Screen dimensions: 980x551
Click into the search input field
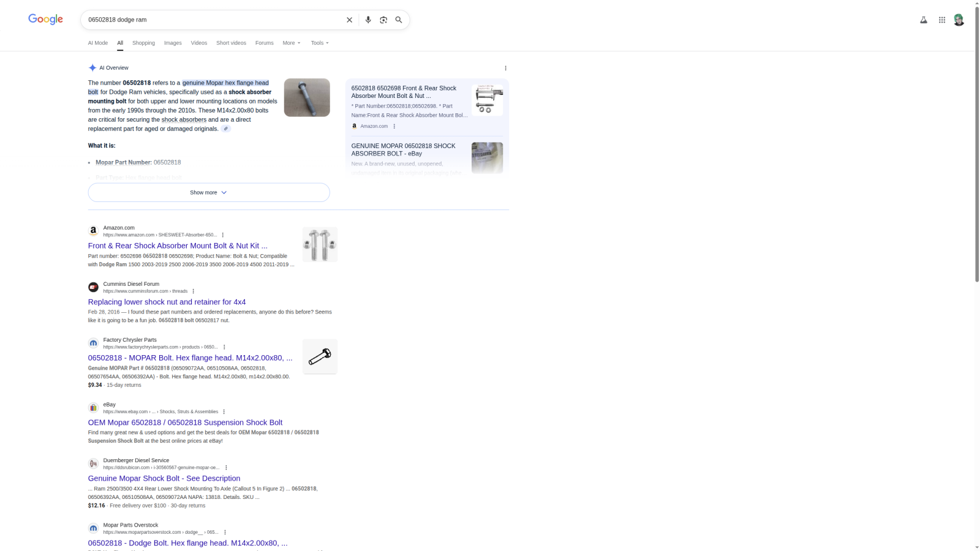pyautogui.click(x=211, y=20)
